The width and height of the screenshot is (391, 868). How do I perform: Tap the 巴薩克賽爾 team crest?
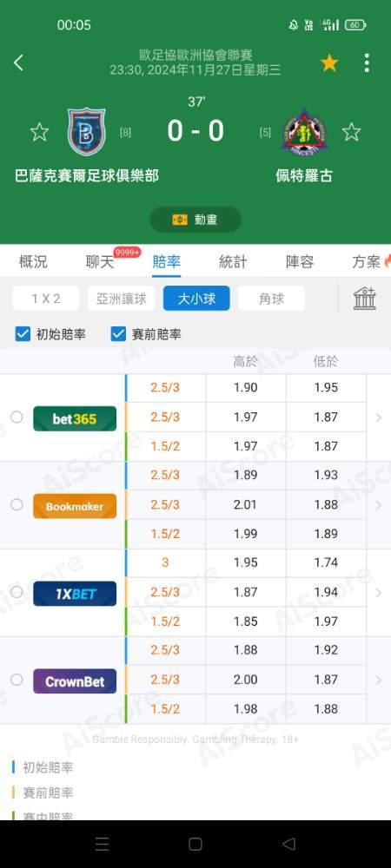click(x=86, y=132)
